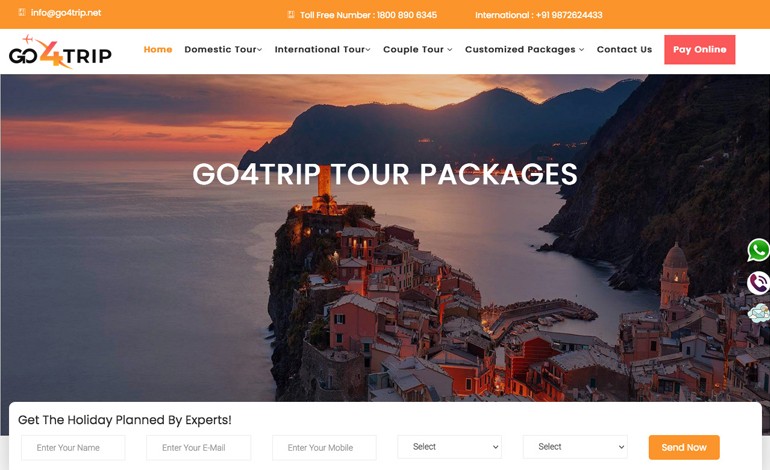
Task: Tap the purple phone call icon
Action: pos(758,283)
